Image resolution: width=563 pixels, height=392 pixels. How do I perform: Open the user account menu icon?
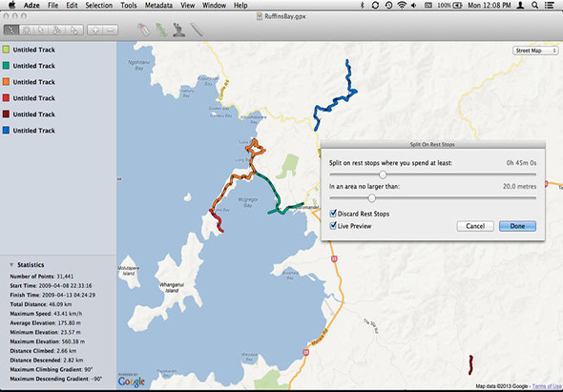[x=520, y=5]
